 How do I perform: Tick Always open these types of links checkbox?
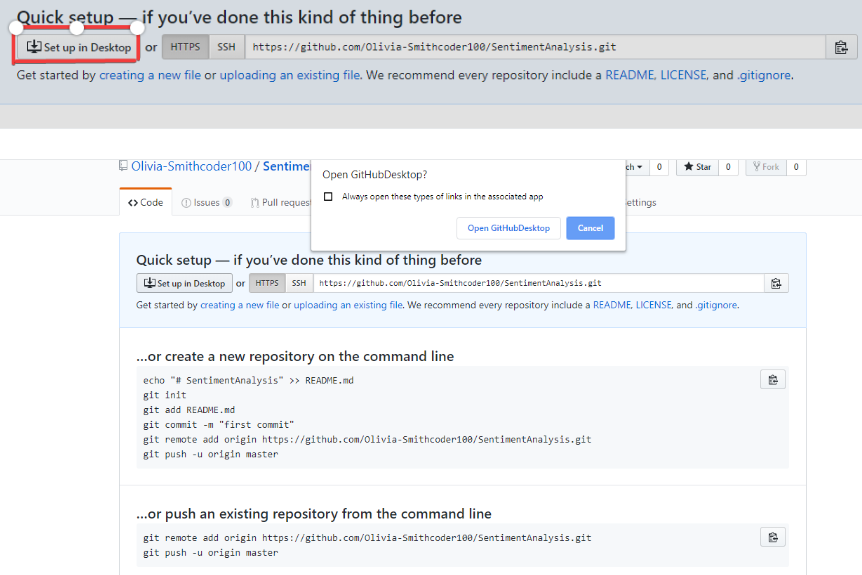pos(328,196)
